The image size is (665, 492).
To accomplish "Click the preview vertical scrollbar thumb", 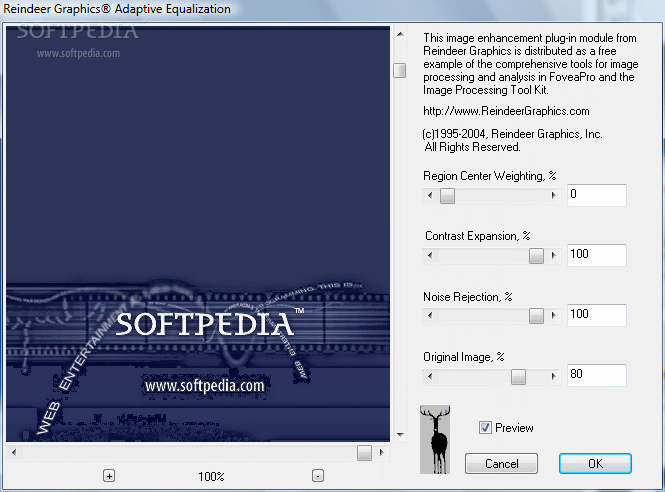I will coord(400,70).
